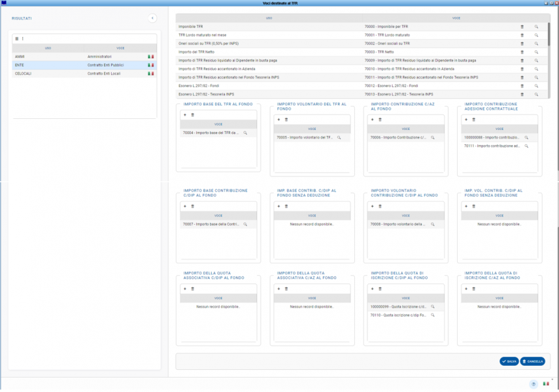Open the three-dot options menu in Risultati
Screen dimensions: 559x392
point(23,39)
